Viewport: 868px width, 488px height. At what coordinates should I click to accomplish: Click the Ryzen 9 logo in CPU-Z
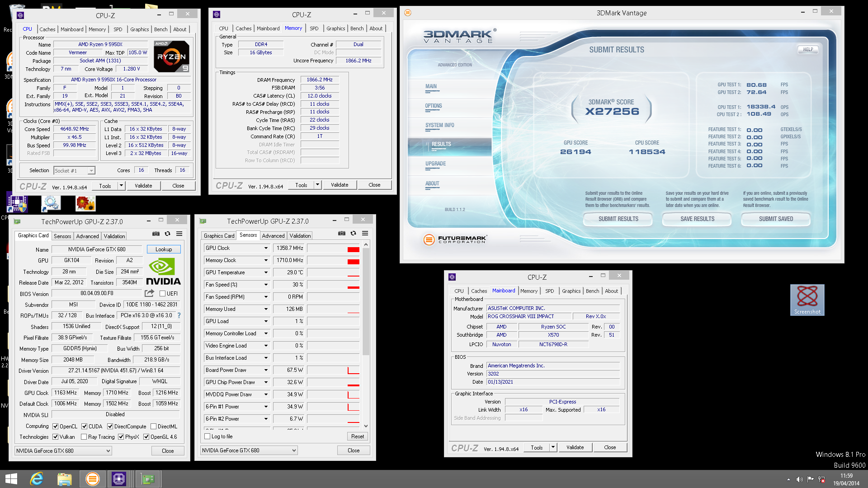(171, 56)
